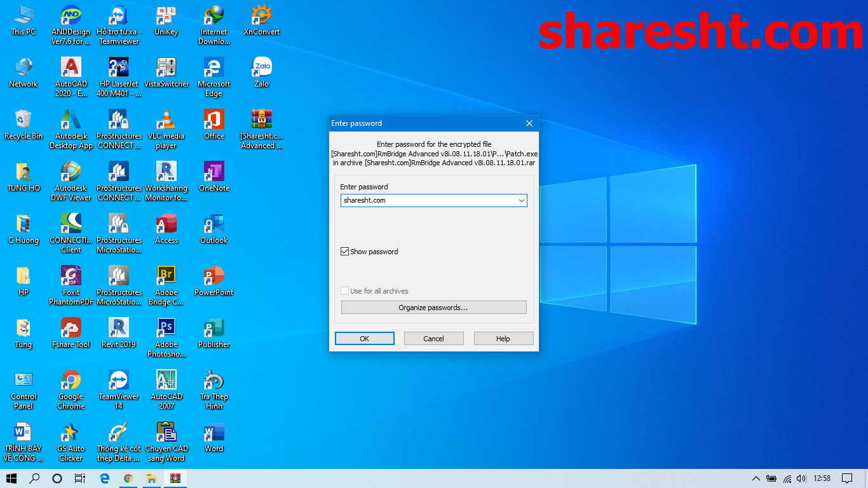The width and height of the screenshot is (868, 488).
Task: Select the GS Auto Clicker shortcut
Action: pos(71,442)
